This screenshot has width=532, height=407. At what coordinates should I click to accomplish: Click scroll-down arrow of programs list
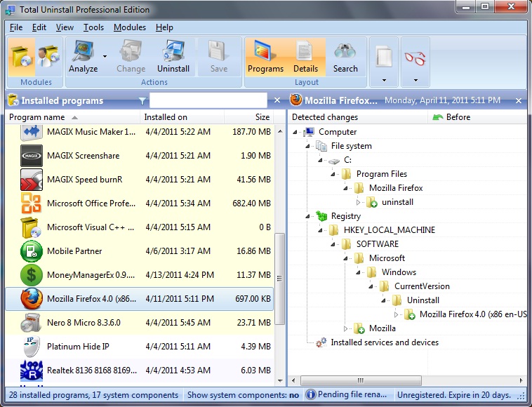click(280, 380)
